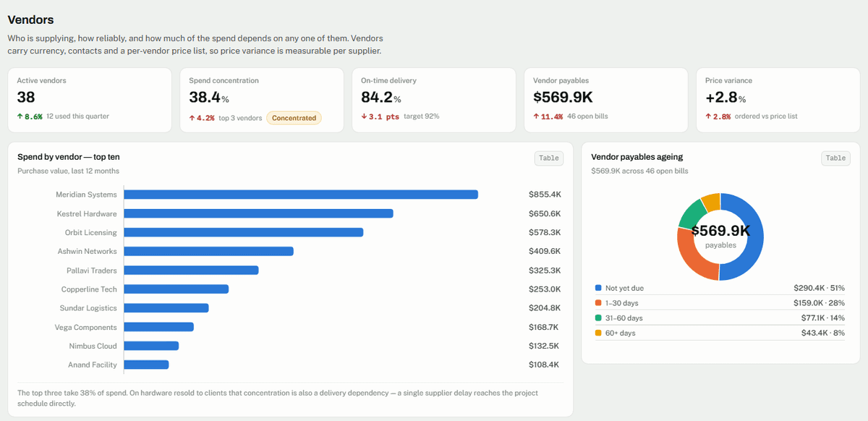Click the $159.0K · 28% ageing value
Viewport: 868px width, 421px height.
pos(819,303)
